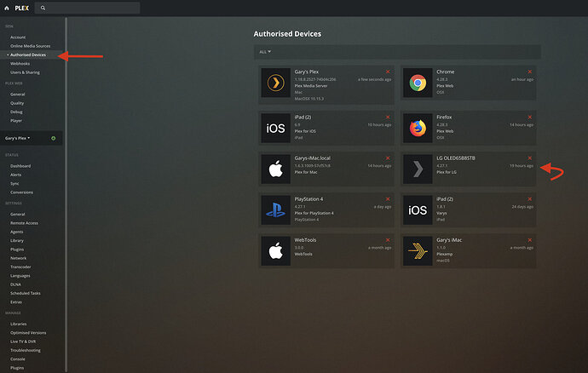Remove the LG OLED65B8STB device

tap(530, 158)
